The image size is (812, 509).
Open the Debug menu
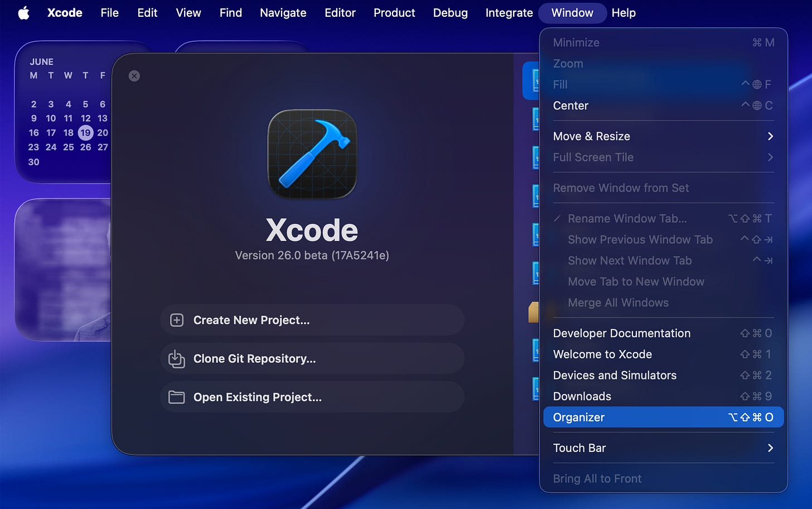pos(451,13)
